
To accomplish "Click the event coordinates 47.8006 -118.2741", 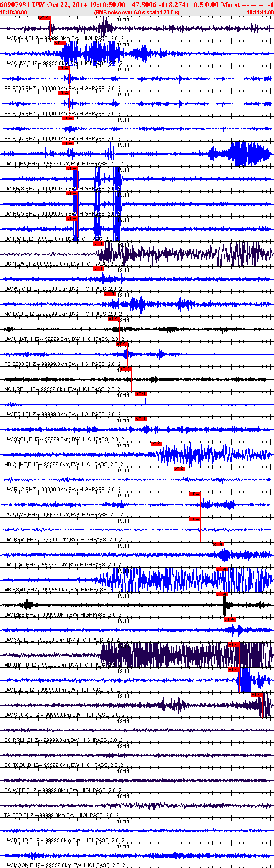I will pyautogui.click(x=160, y=5).
